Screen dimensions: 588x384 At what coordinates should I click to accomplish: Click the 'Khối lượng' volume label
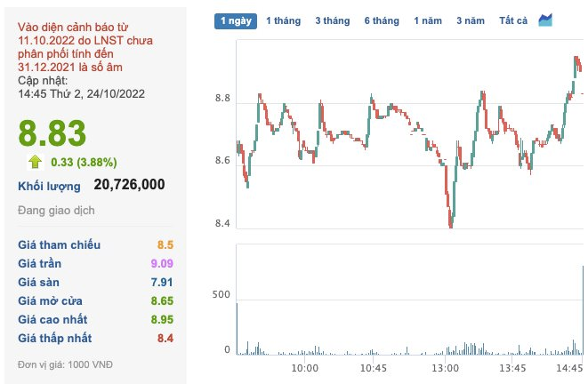[50, 186]
